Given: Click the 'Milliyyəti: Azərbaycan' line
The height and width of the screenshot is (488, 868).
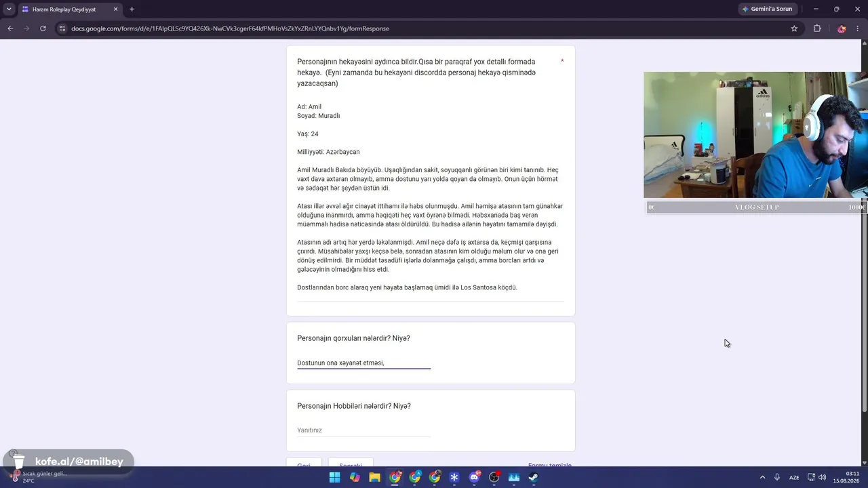Looking at the screenshot, I should (x=328, y=152).
